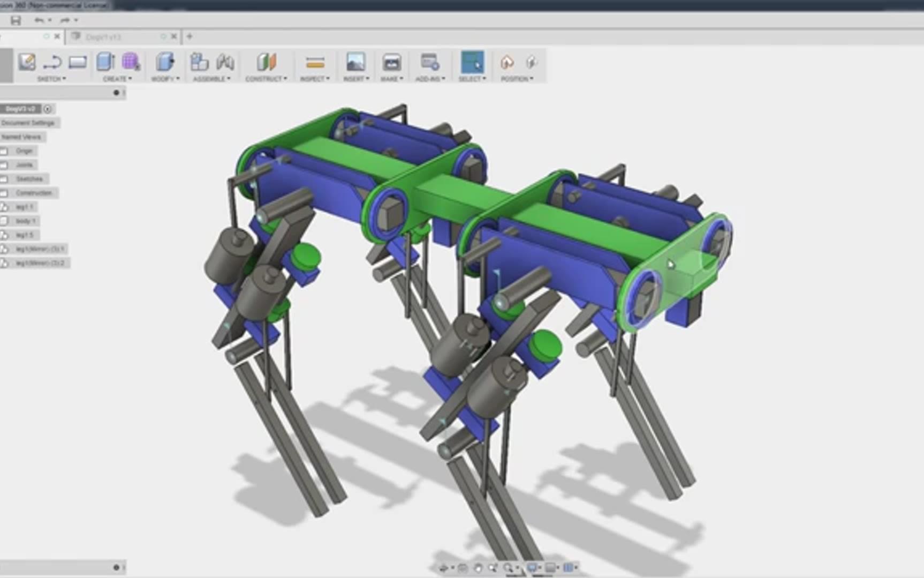Select the New Component assemble icon

199,62
